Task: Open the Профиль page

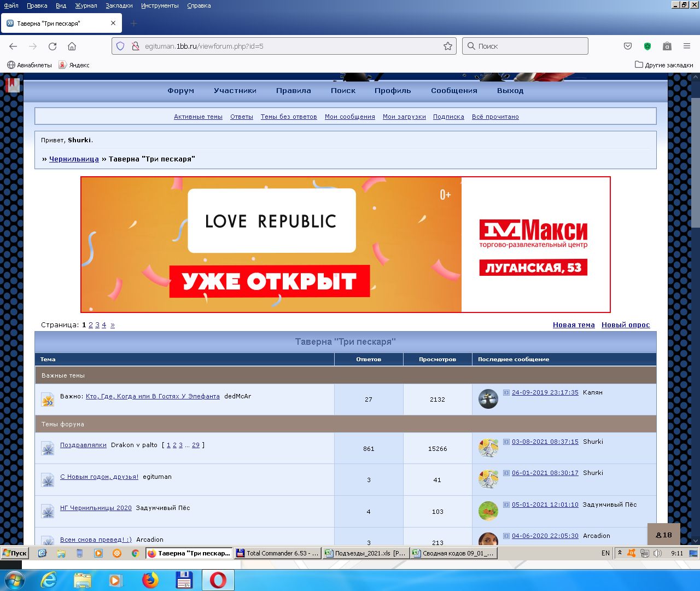Action: pyautogui.click(x=393, y=91)
